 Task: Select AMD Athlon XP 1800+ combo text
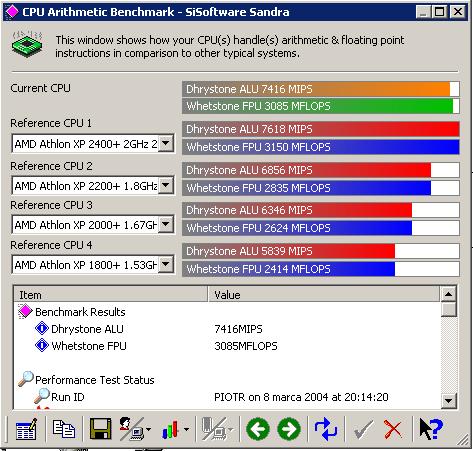pos(85,265)
